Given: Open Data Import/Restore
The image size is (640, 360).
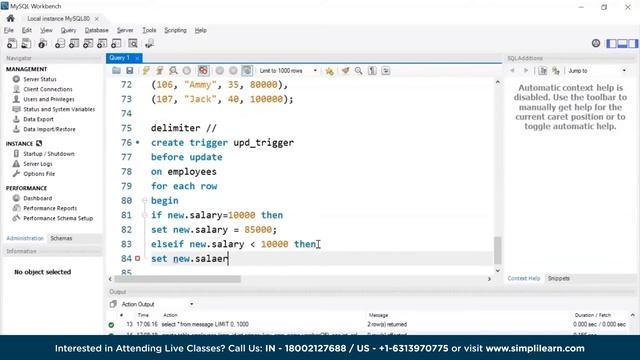Looking at the screenshot, I should click(x=49, y=129).
